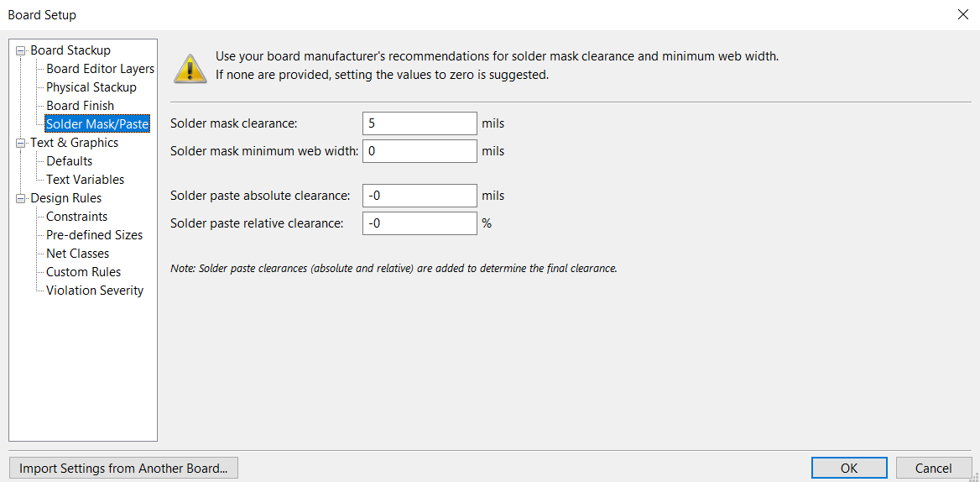
Task: Select Net Classes in the tree
Action: click(77, 254)
